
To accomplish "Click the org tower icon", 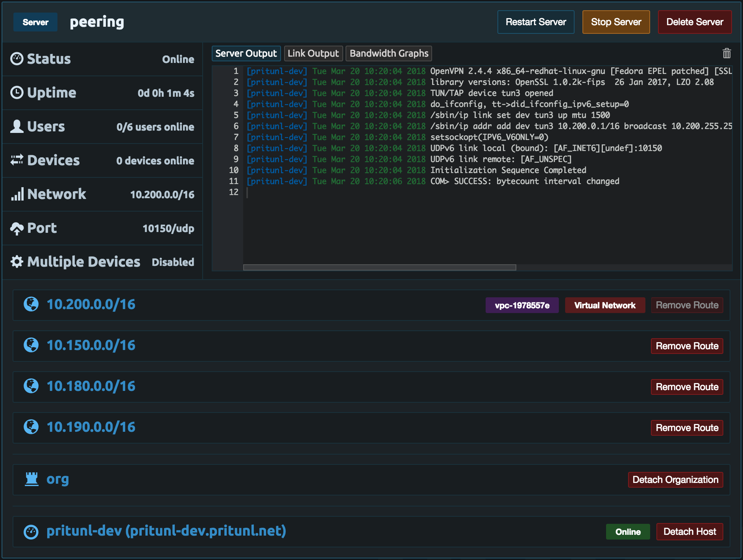I will 31,479.
